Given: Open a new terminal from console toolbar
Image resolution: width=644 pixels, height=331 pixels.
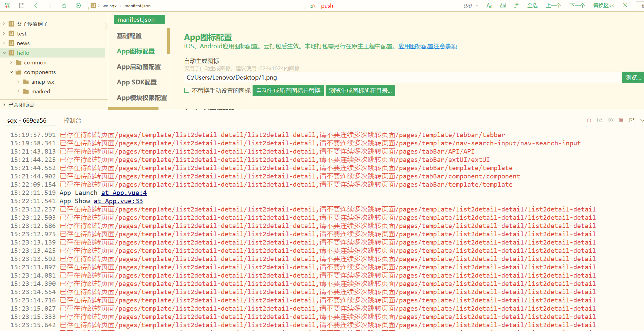Looking at the screenshot, I should pos(632,120).
